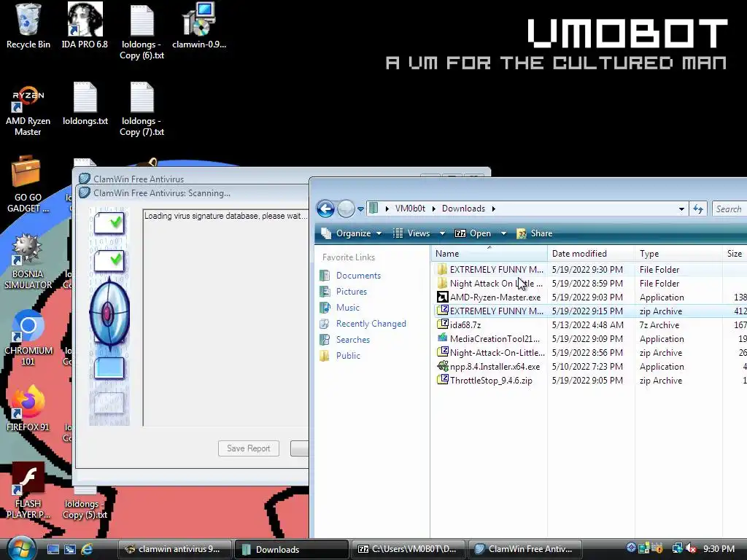Click Explorer back navigation arrow
This screenshot has width=747, height=560.
click(x=325, y=209)
